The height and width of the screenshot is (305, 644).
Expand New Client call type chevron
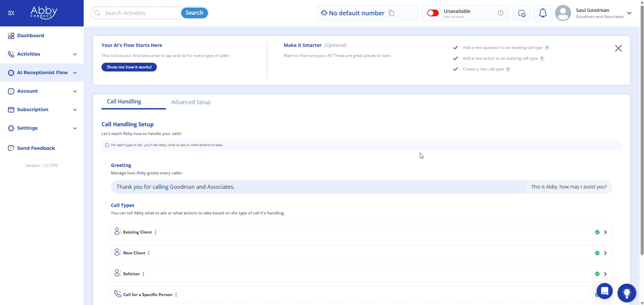coord(605,253)
